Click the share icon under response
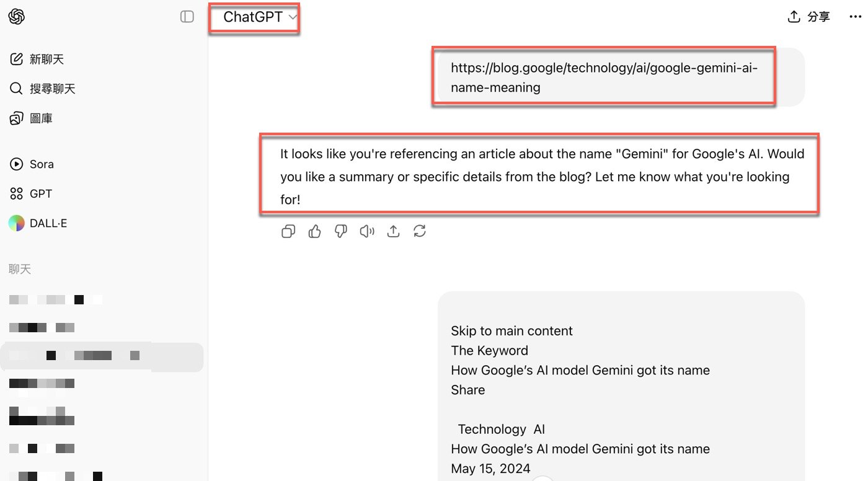Screen dimensions: 868x481 pos(393,232)
